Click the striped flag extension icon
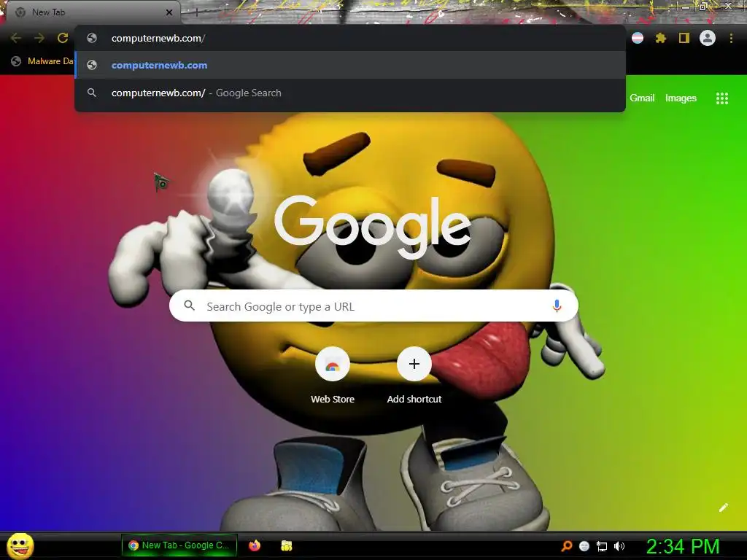This screenshot has width=747, height=560. [638, 38]
